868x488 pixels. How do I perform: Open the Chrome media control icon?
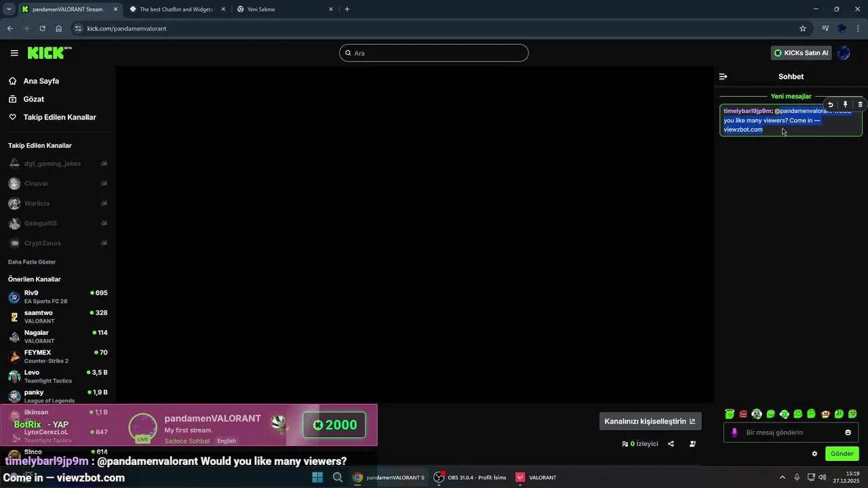(x=825, y=28)
